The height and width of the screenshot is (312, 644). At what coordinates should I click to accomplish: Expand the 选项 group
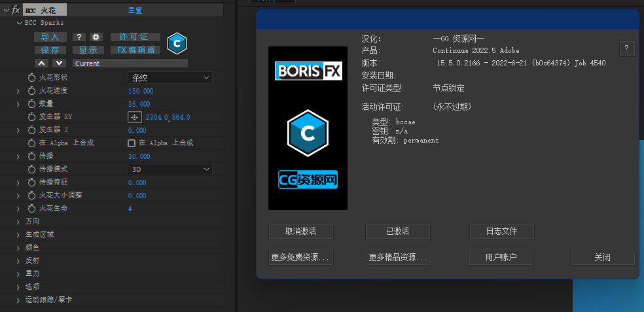tap(18, 287)
